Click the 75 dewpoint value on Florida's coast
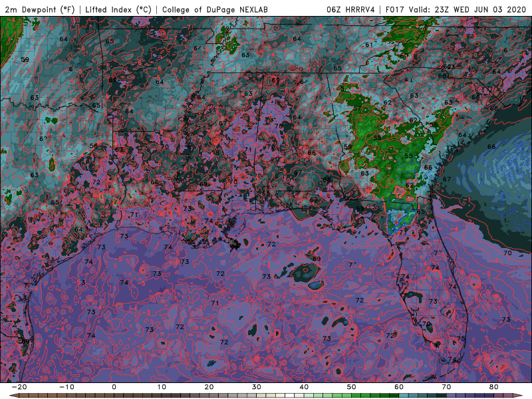Image resolution: width=532 pixels, height=399 pixels. point(461,338)
